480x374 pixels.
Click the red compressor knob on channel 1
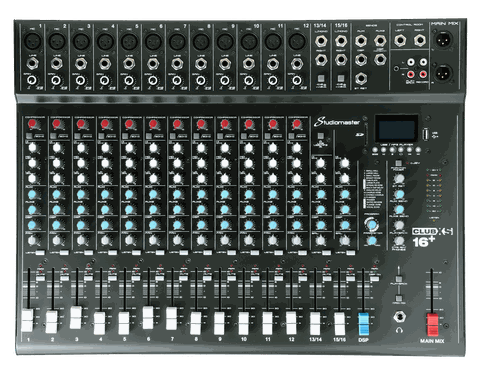(32, 124)
